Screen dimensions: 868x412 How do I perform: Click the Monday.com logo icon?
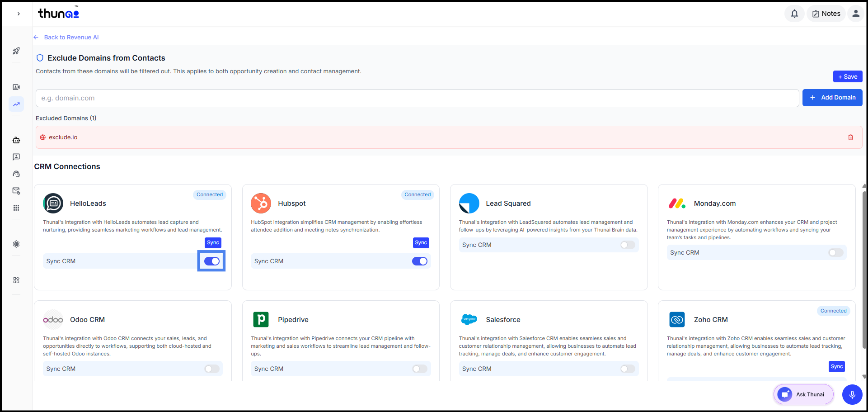[x=677, y=204]
